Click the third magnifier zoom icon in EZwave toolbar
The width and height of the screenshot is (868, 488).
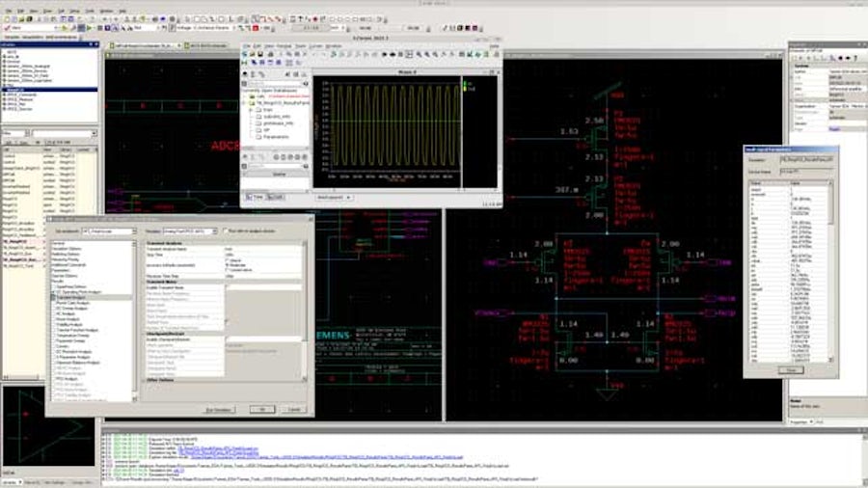435,54
